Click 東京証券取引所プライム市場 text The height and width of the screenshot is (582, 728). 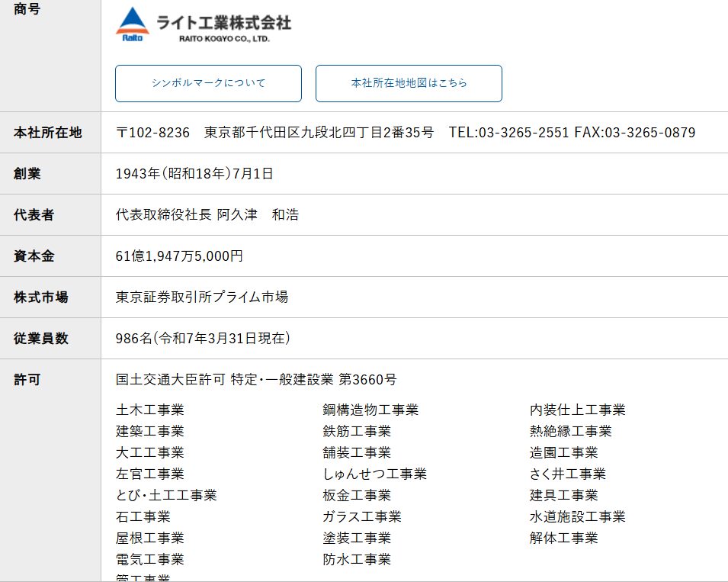(202, 297)
